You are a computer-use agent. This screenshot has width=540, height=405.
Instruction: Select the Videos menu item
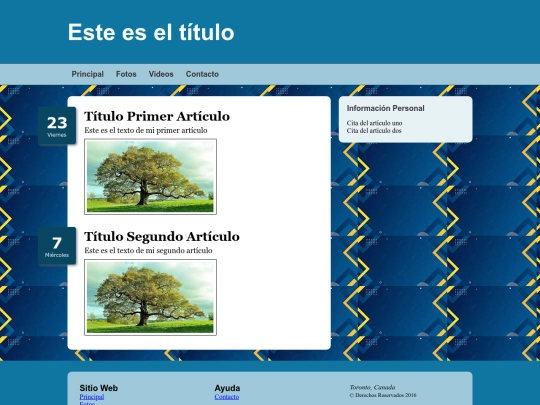click(x=161, y=74)
